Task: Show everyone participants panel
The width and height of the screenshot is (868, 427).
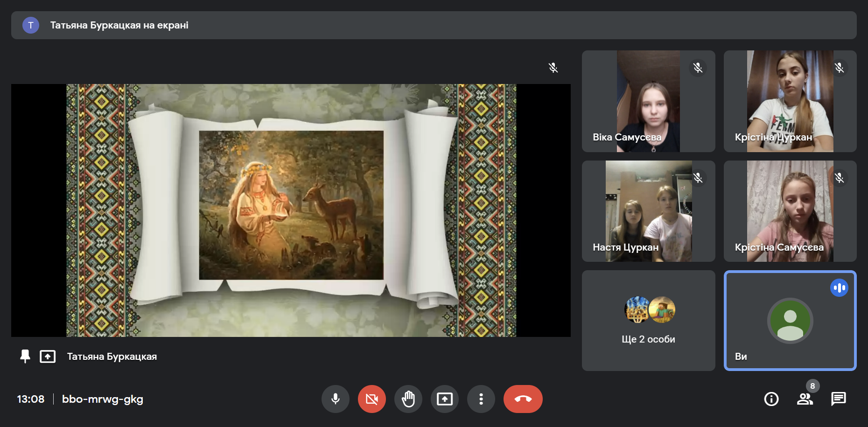Action: pyautogui.click(x=805, y=399)
